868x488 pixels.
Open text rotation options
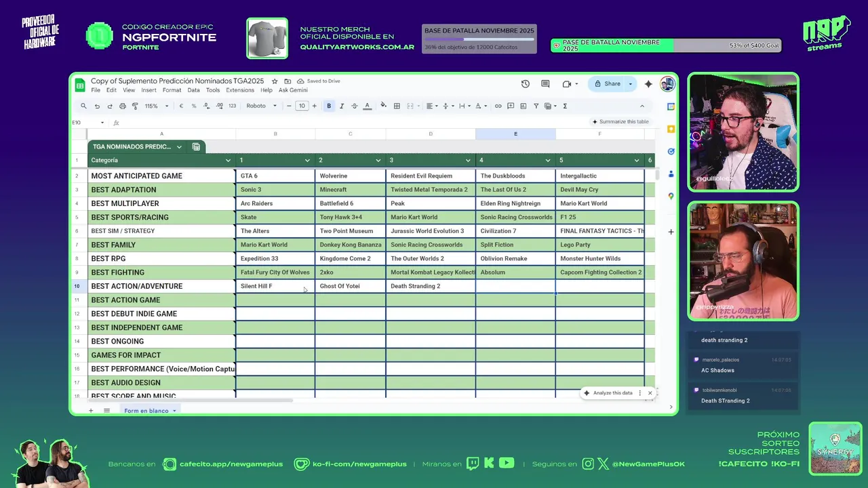click(480, 106)
